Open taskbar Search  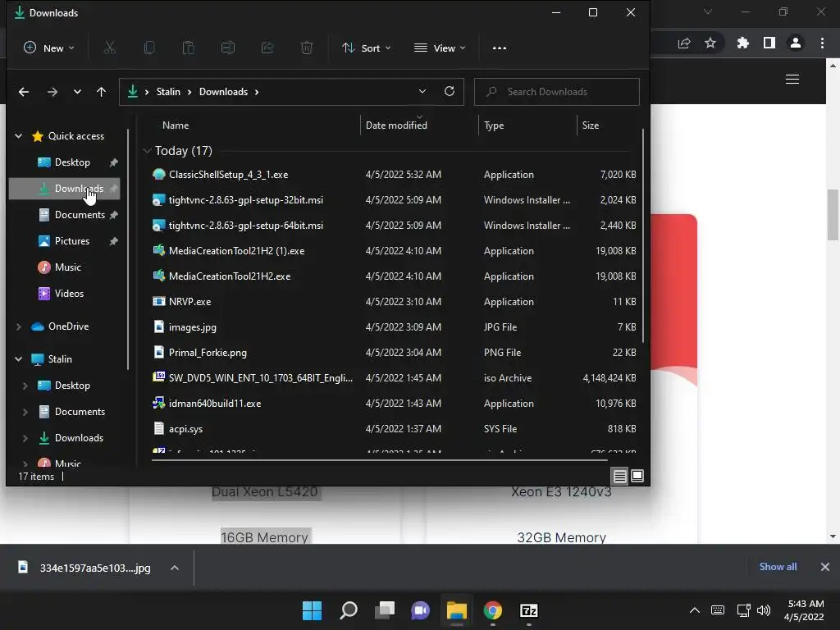(349, 610)
